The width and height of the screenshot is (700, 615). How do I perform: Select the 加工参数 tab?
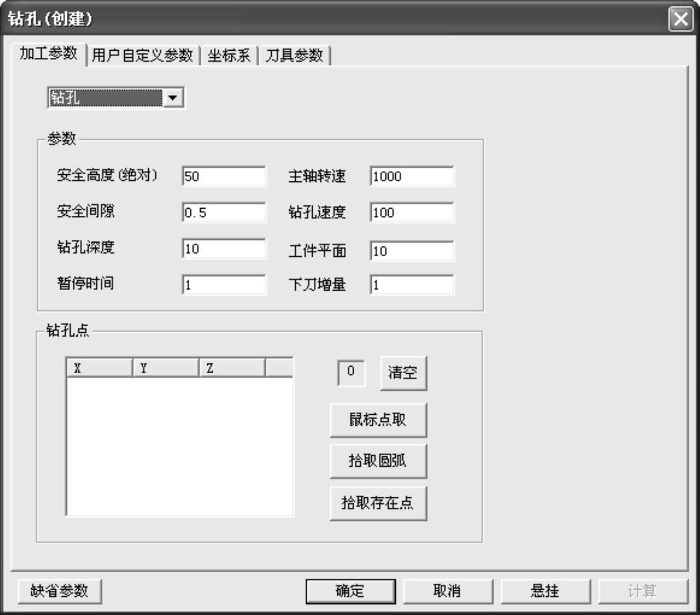click(49, 55)
